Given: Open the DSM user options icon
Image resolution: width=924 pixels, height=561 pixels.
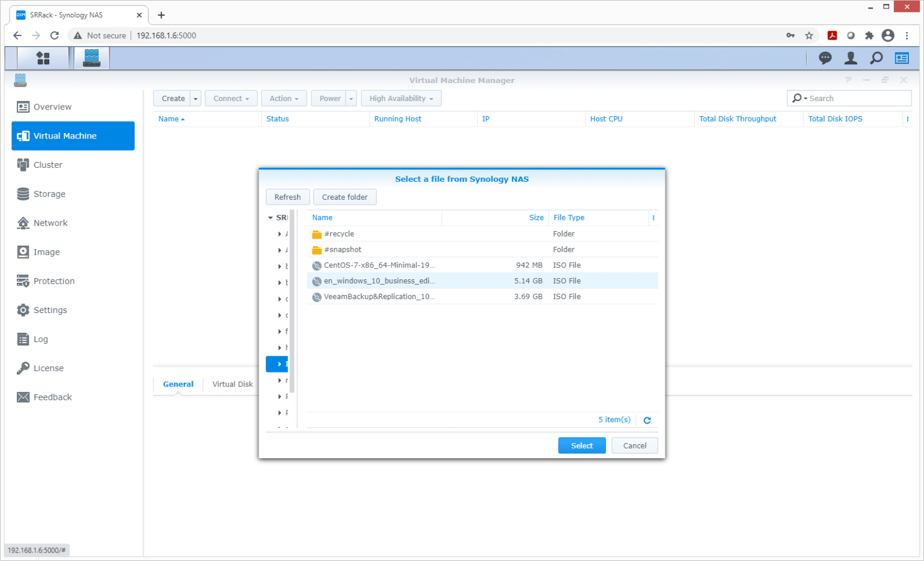Looking at the screenshot, I should click(x=851, y=58).
